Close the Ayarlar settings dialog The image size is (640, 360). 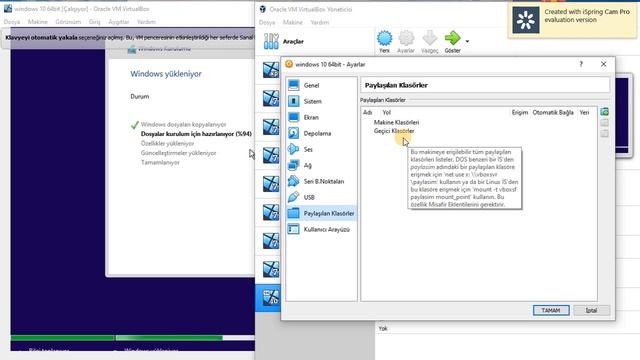point(603,64)
